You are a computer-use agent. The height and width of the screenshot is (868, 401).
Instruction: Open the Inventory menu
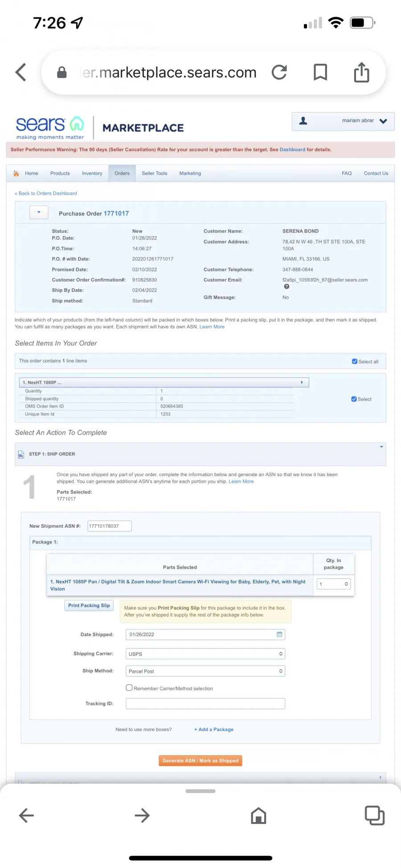coord(92,173)
